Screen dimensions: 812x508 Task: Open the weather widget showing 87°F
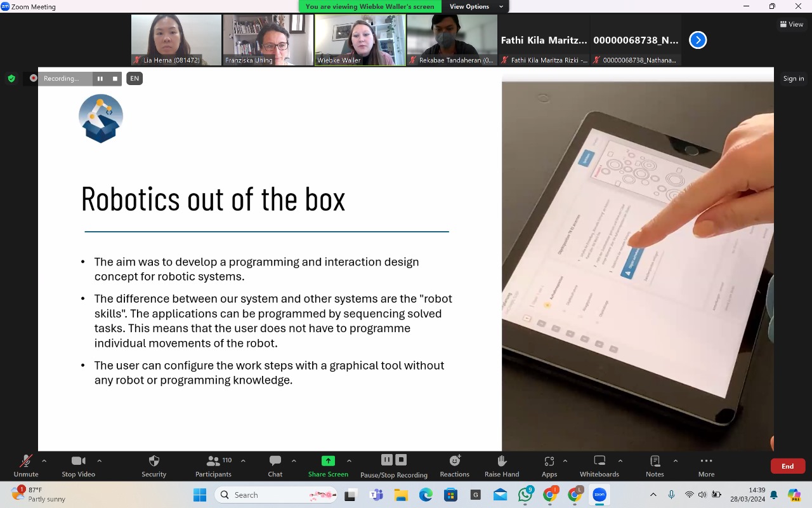pyautogui.click(x=39, y=494)
